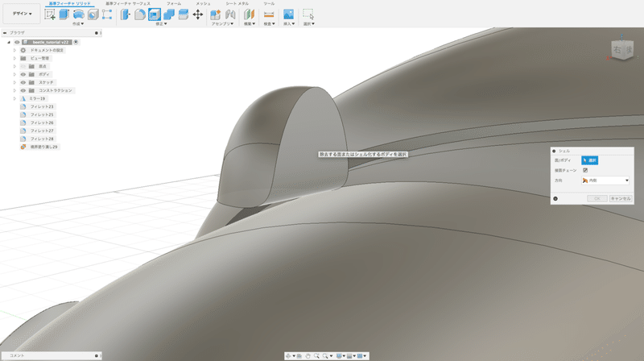Click the 選択 button for 面/ボディ
644x361 pixels.
tap(590, 160)
